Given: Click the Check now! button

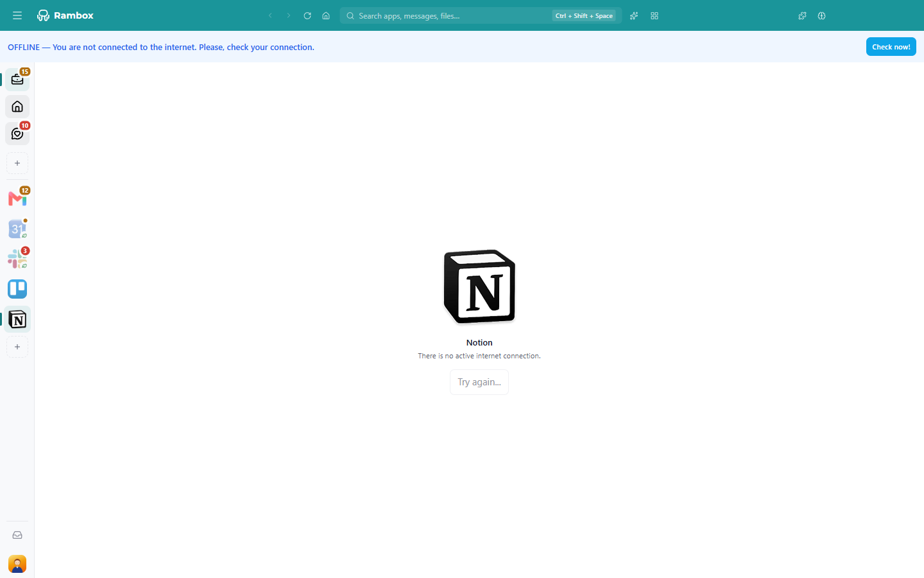Looking at the screenshot, I should (891, 47).
